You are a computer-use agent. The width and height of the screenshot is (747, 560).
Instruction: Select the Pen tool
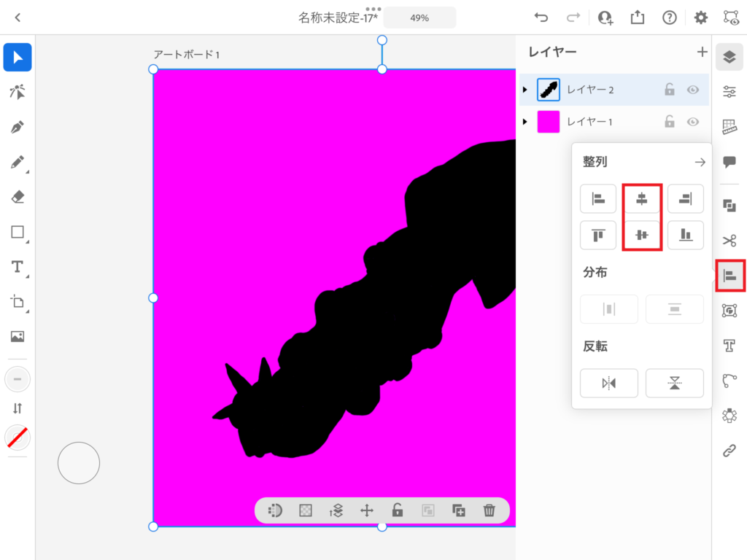tap(18, 127)
